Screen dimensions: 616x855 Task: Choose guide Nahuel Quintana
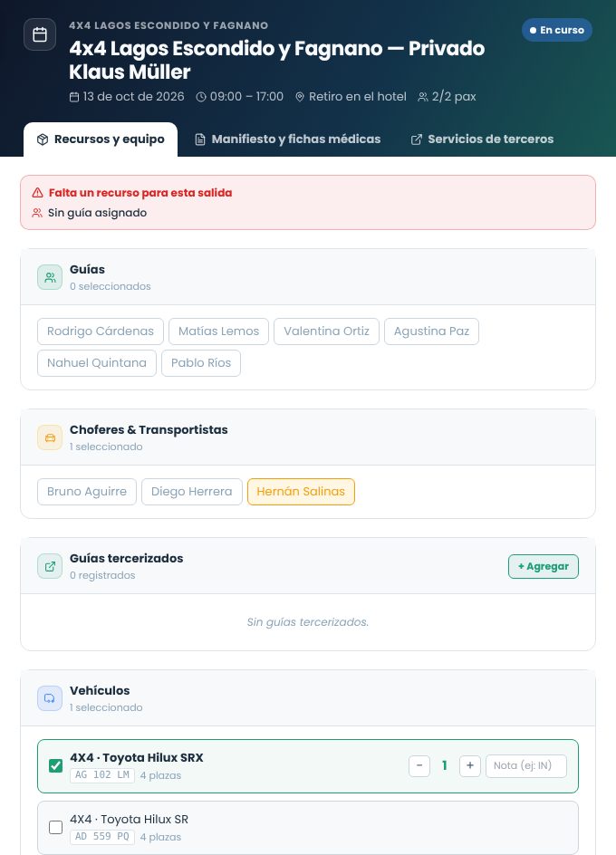(97, 363)
